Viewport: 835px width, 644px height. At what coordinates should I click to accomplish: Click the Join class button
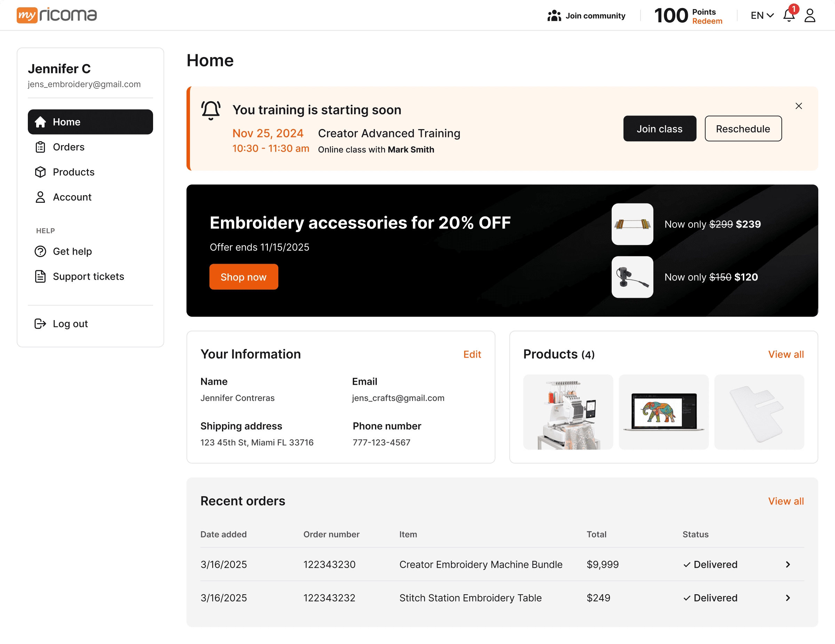tap(660, 128)
